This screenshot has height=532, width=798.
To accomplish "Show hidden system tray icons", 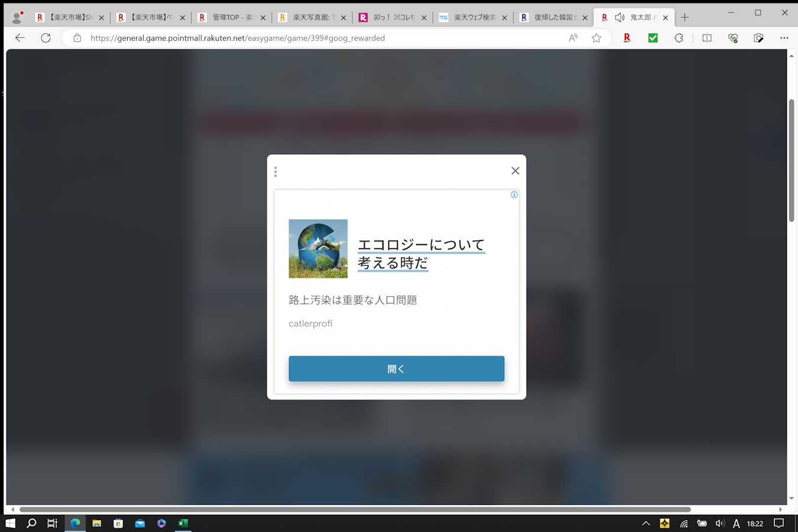I will [x=646, y=523].
